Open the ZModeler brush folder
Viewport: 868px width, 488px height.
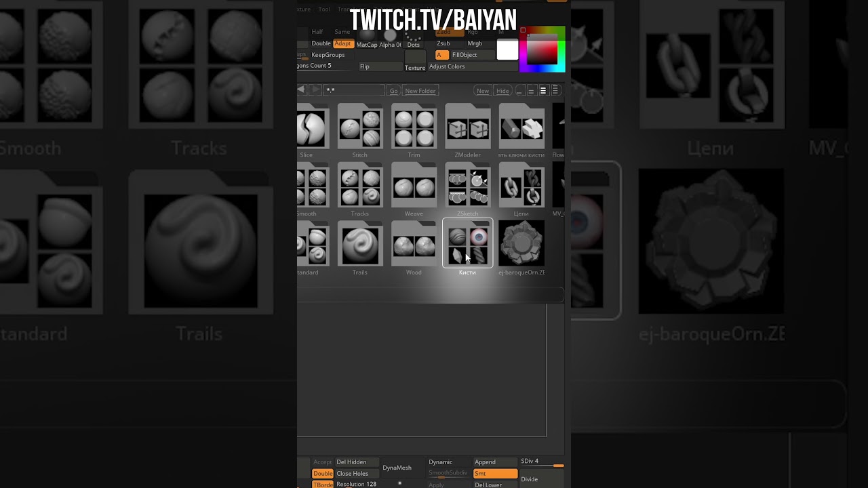click(x=468, y=127)
